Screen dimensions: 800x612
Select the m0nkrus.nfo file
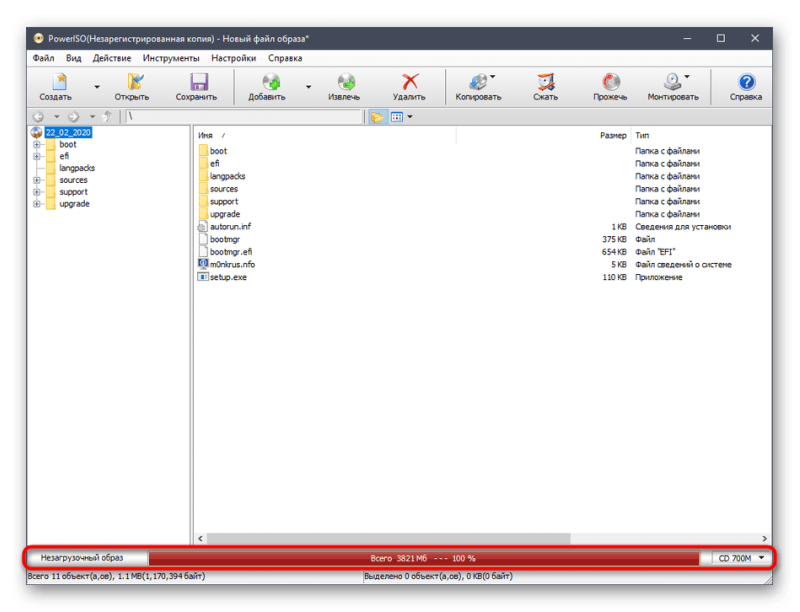(232, 264)
